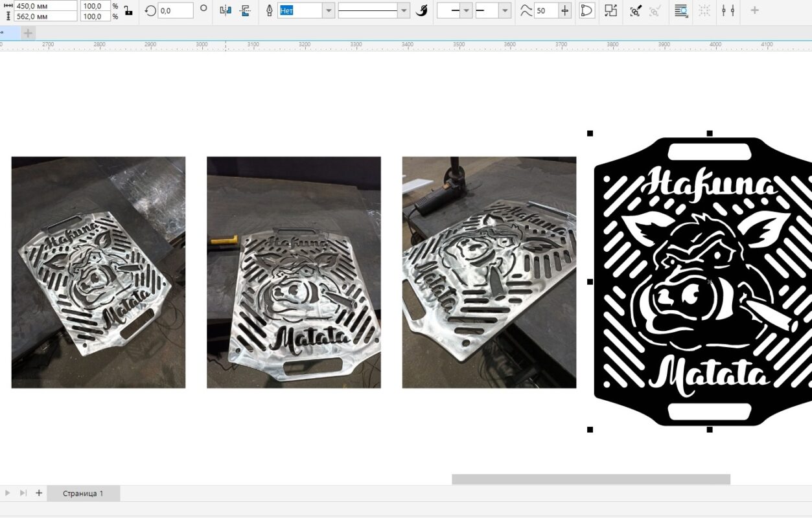
Task: Click the new document tab plus button
Action: [28, 33]
